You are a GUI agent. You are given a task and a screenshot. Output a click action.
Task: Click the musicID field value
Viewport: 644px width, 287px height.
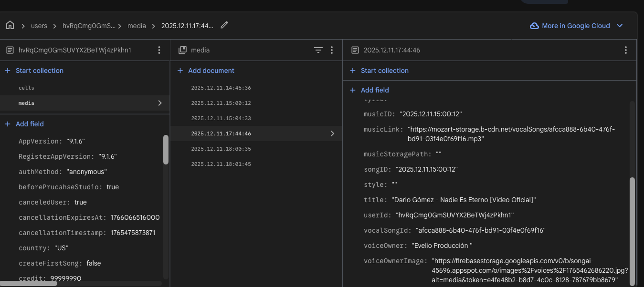click(431, 114)
